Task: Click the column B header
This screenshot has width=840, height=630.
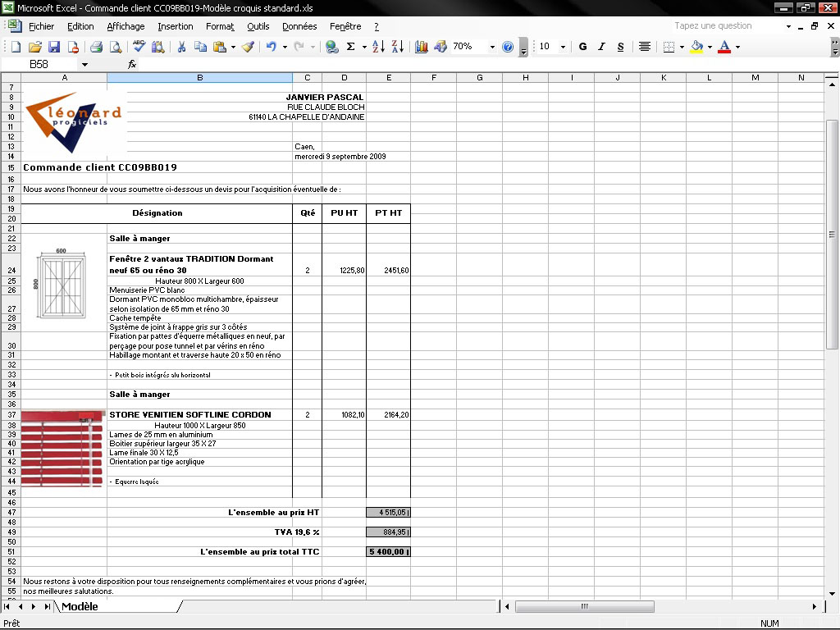Action: click(x=199, y=78)
